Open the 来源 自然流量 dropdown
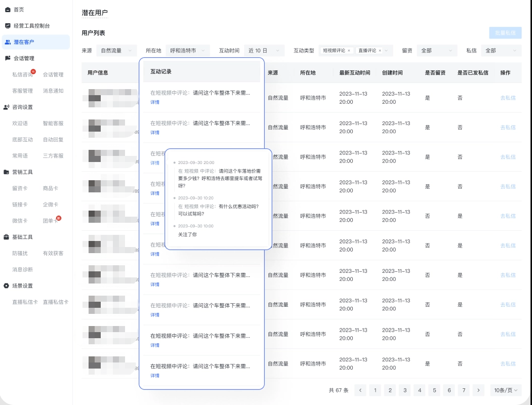 coord(117,51)
